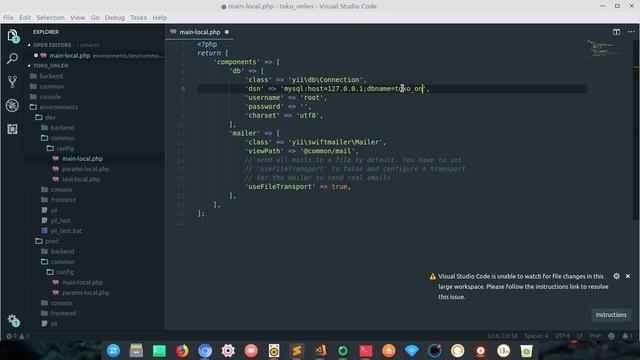The image size is (640, 360).
Task: Launch Firefox from the dock
Action: point(182,351)
